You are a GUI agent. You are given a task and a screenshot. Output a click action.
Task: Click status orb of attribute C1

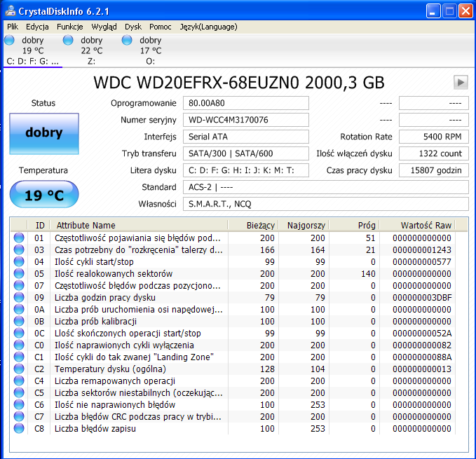click(x=19, y=357)
